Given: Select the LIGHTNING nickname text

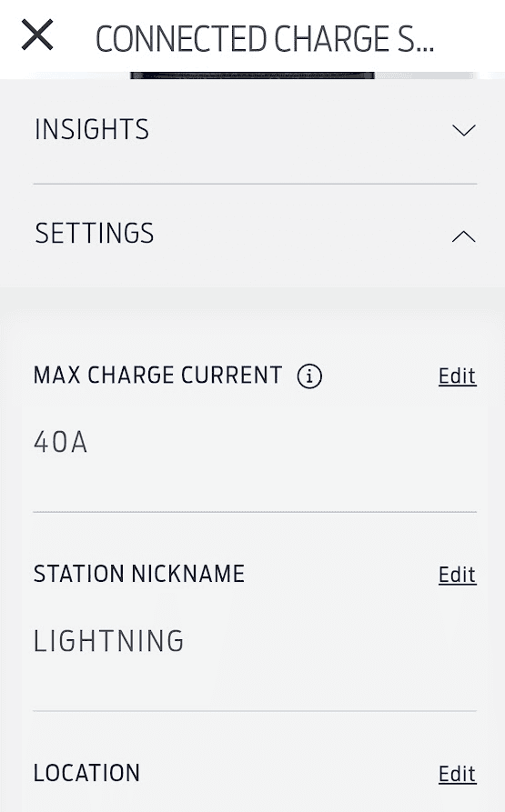Looking at the screenshot, I should tap(109, 641).
